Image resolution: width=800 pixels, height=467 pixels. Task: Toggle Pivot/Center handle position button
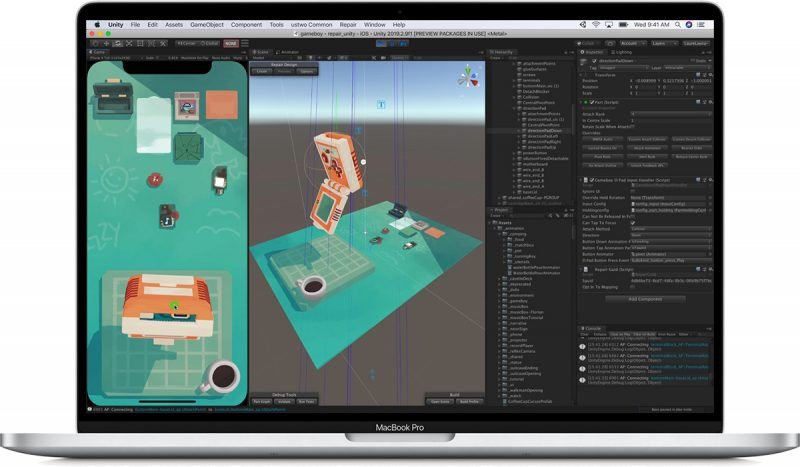click(x=186, y=44)
